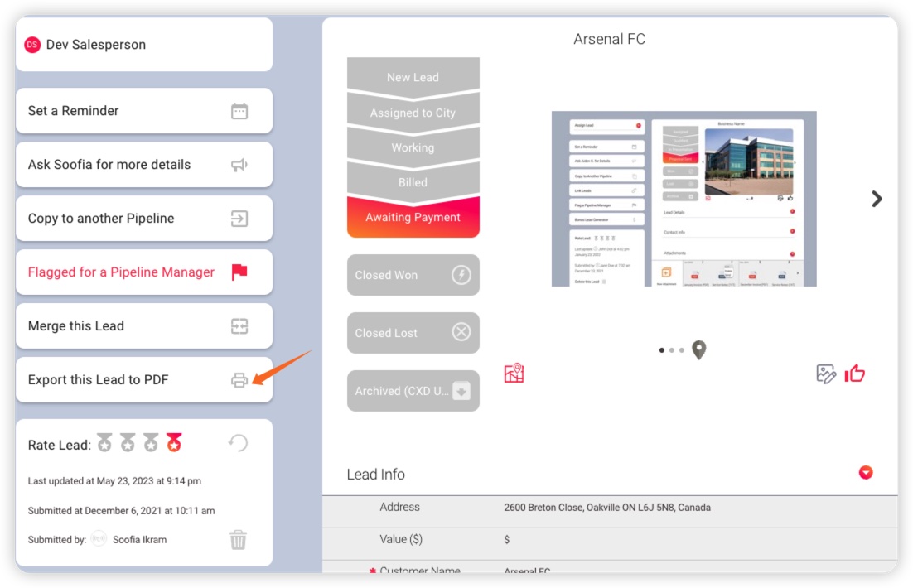Click the edit image icon
Image resolution: width=913 pixels, height=588 pixels.
pos(826,374)
